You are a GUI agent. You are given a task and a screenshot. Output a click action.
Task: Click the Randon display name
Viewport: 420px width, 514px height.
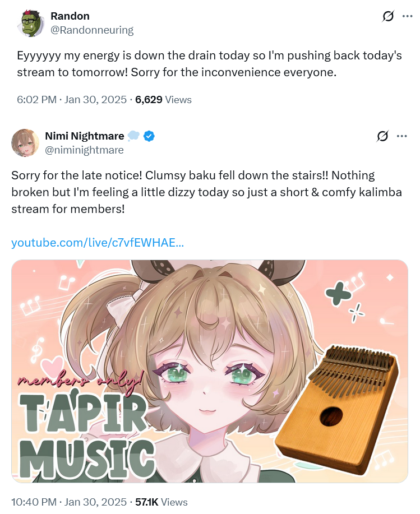[x=70, y=16]
